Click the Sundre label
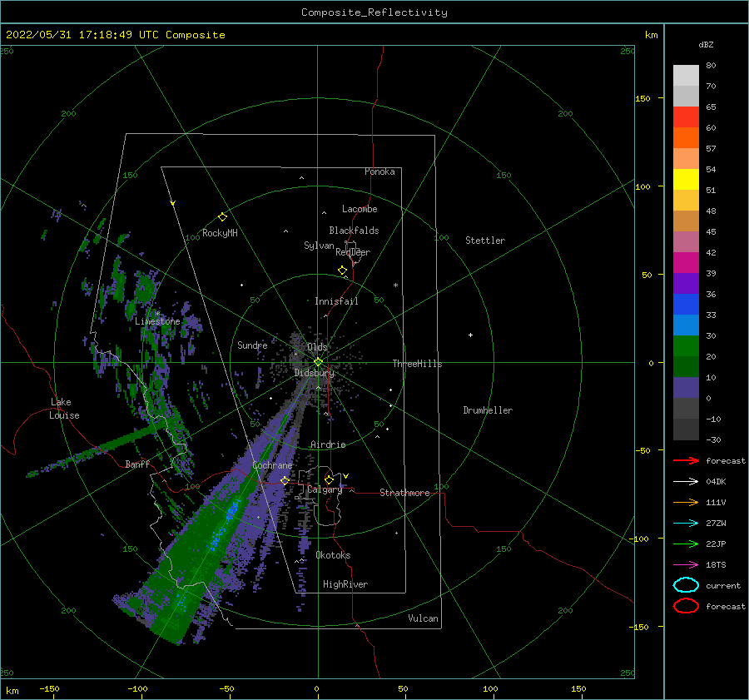The image size is (749, 700). click(252, 345)
